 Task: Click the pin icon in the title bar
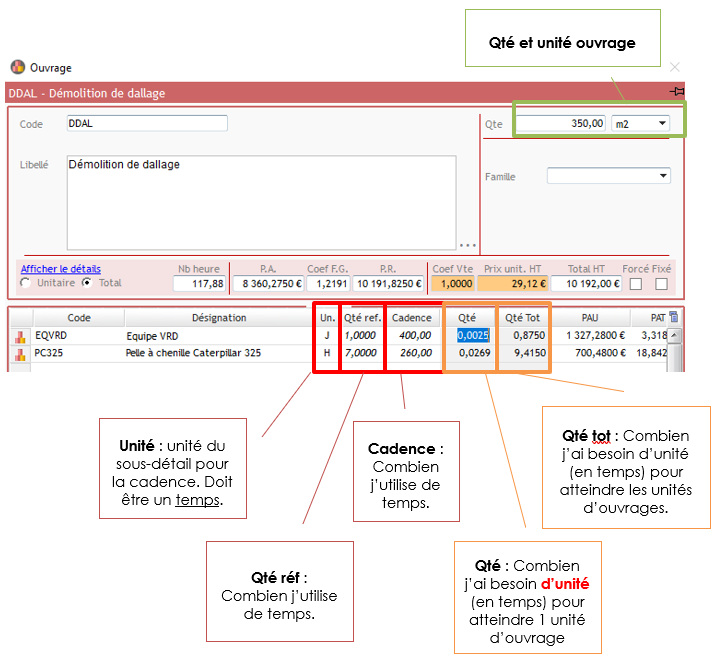tap(677, 92)
